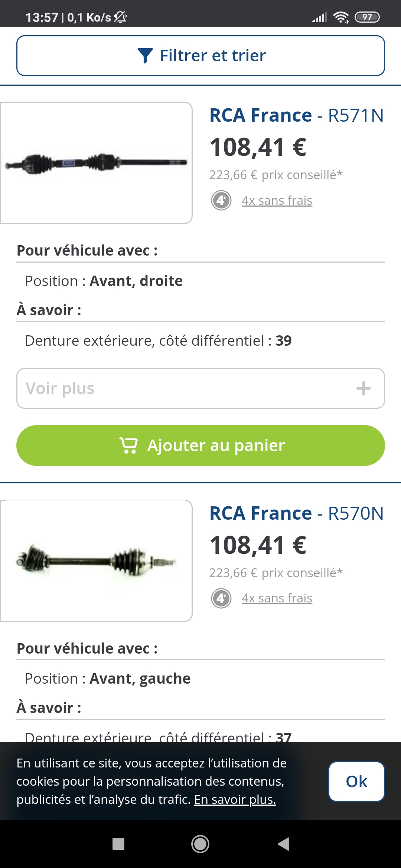Tap the 4x payment badge icon for R571N
This screenshot has width=401, height=868.
[x=221, y=201]
